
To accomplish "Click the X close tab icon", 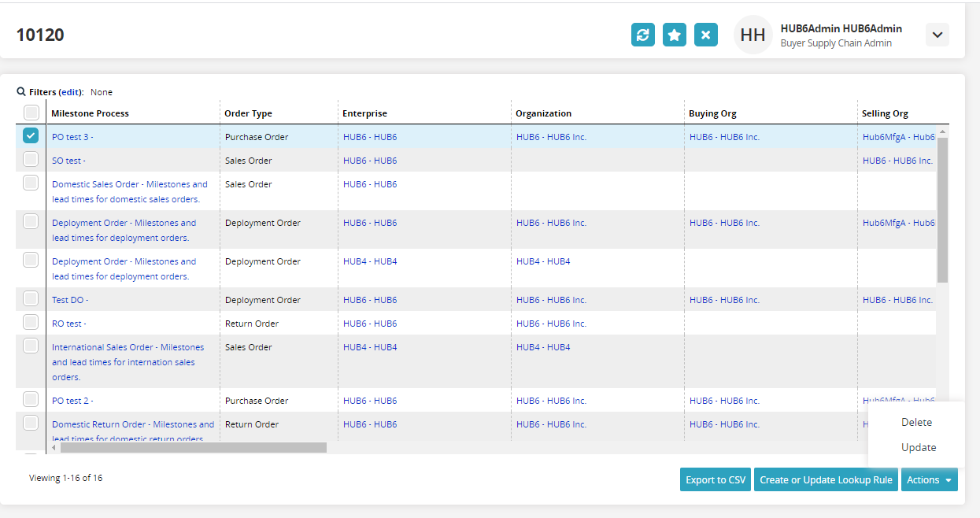I will (x=705, y=35).
